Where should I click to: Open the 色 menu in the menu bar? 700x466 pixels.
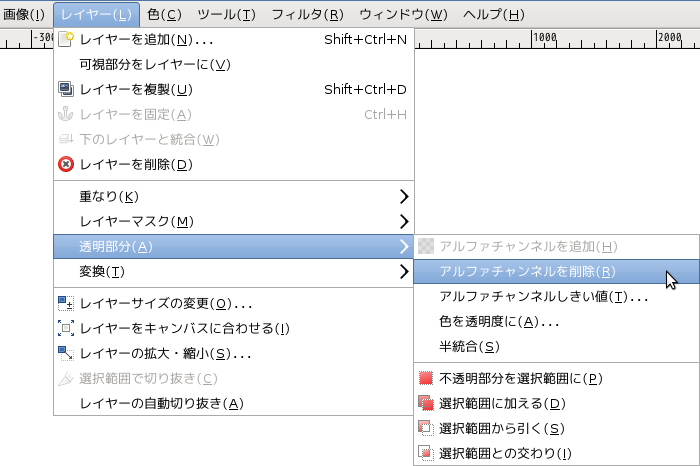(164, 14)
